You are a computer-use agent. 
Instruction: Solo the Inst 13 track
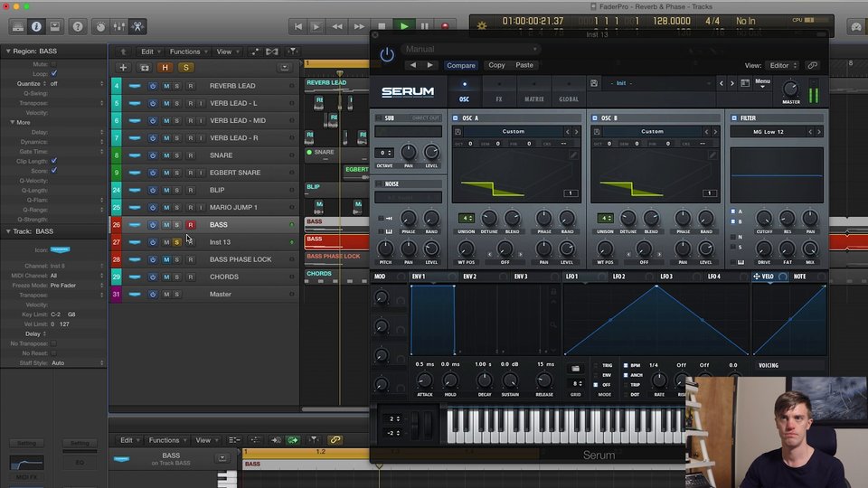tap(177, 242)
